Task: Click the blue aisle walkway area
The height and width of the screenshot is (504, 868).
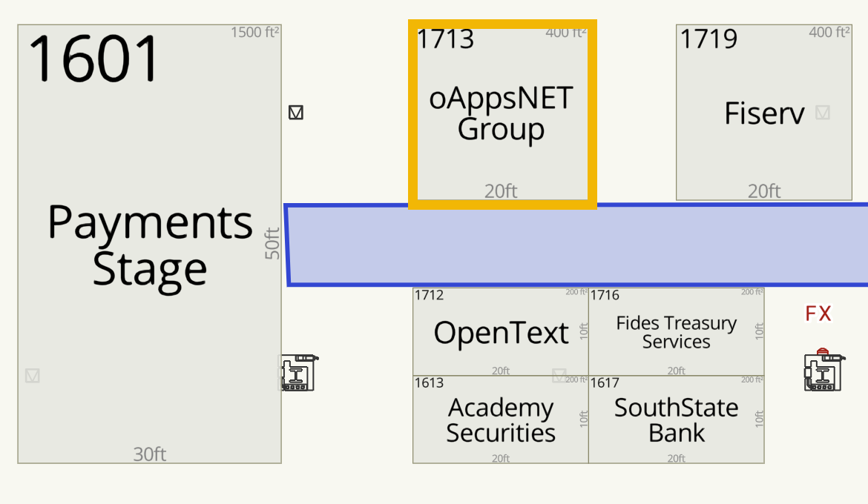Action: 576,245
